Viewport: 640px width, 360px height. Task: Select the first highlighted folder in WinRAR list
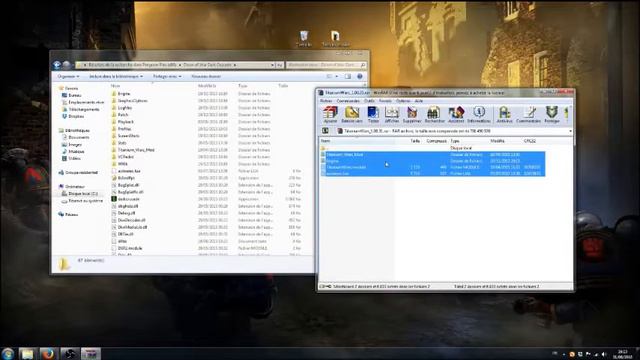(x=432, y=155)
